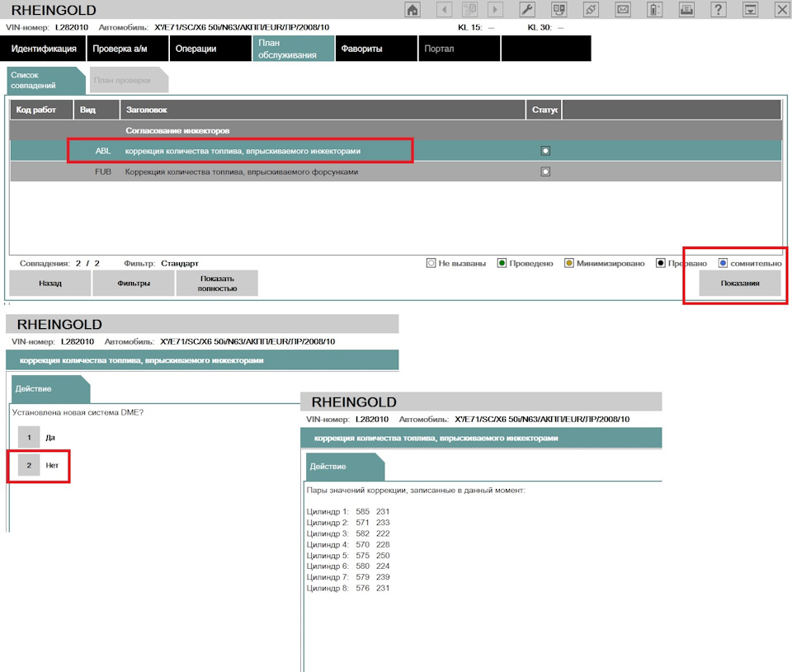Screen dimensions: 792x672
Task: Choose option 2 Нет
Action: point(30,465)
